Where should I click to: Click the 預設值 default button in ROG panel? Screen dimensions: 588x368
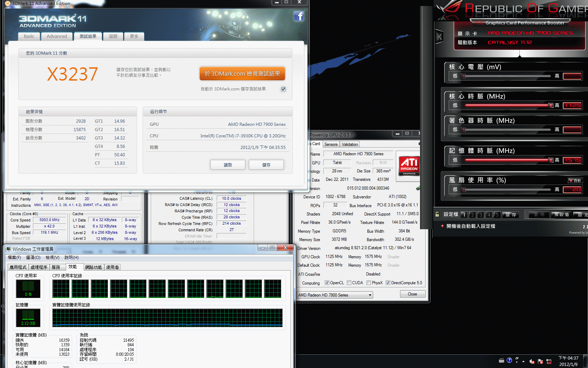[x=561, y=214]
